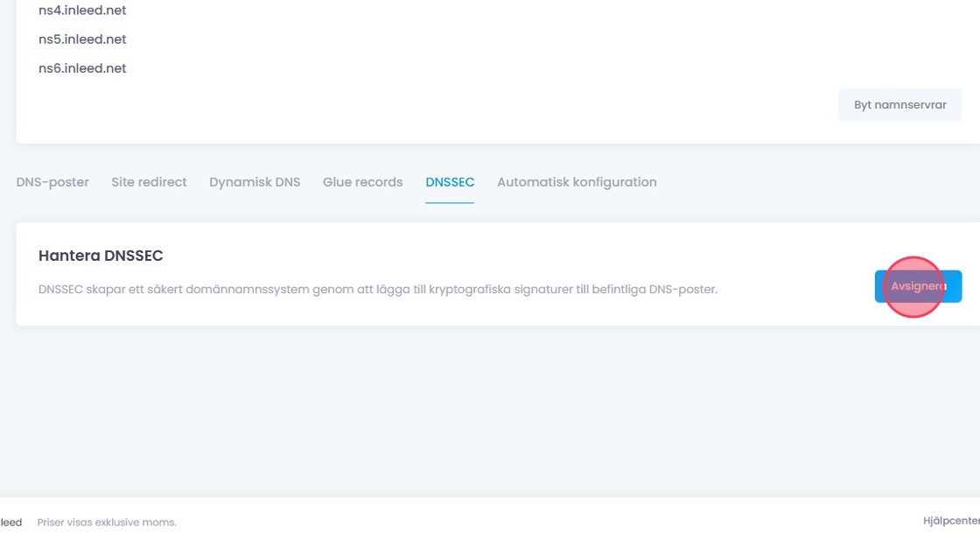Click the active DNSSEC tab
The width and height of the screenshot is (980, 548).
click(x=450, y=182)
